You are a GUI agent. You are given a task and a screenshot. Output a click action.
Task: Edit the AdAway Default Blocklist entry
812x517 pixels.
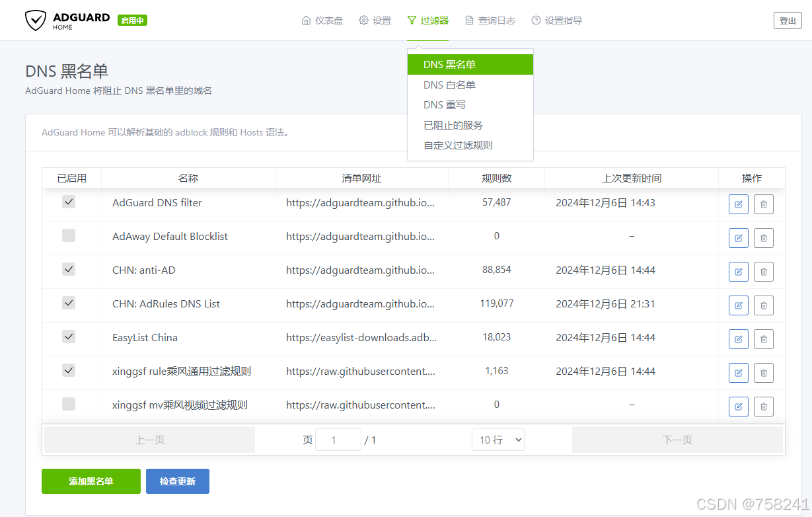pyautogui.click(x=739, y=238)
